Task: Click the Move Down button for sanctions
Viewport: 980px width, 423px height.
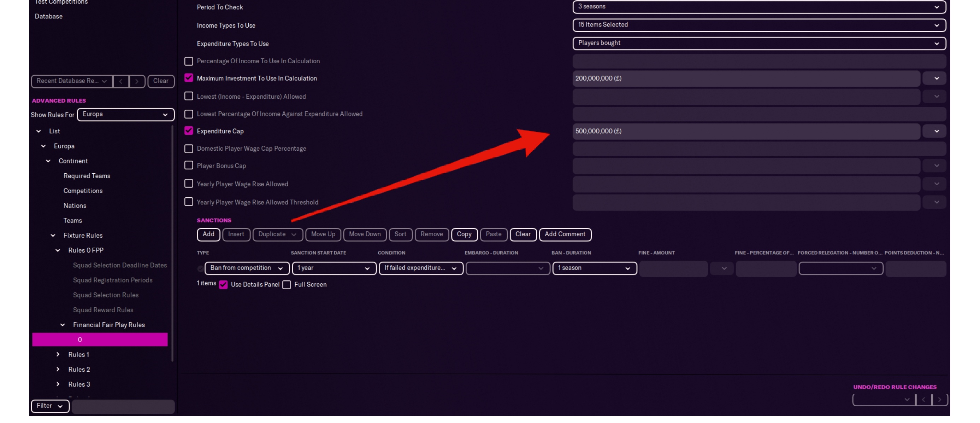Action: tap(364, 234)
